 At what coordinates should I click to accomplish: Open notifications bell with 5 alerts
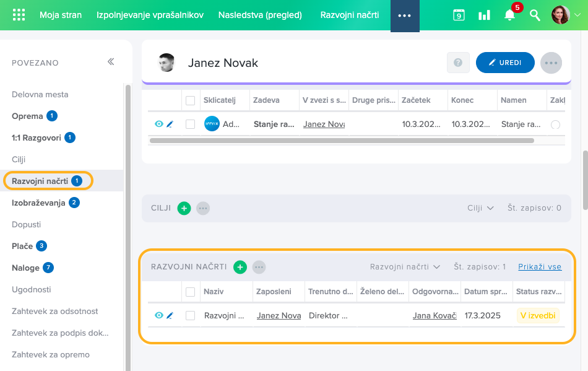(509, 15)
